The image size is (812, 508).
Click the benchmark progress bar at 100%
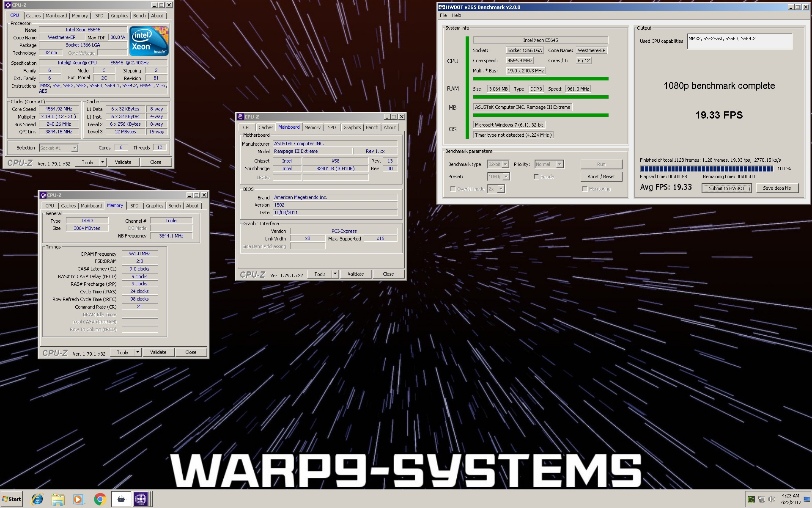tap(706, 168)
